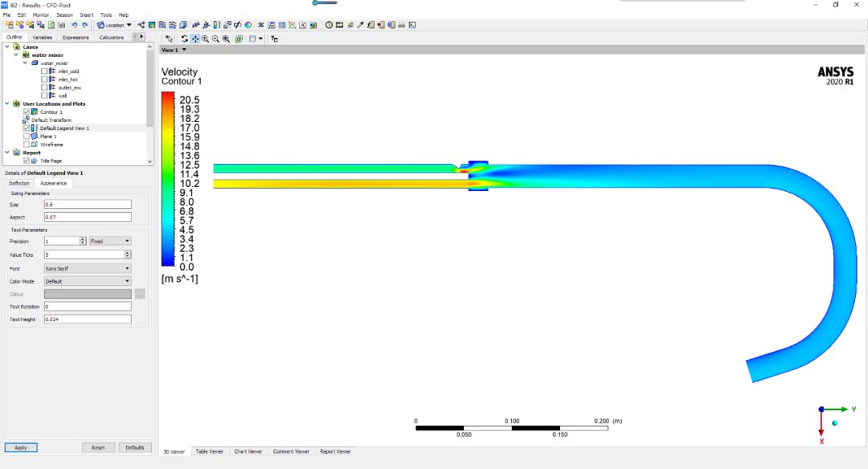Uncheck the Contour 1 visibility checkbox

click(x=26, y=112)
